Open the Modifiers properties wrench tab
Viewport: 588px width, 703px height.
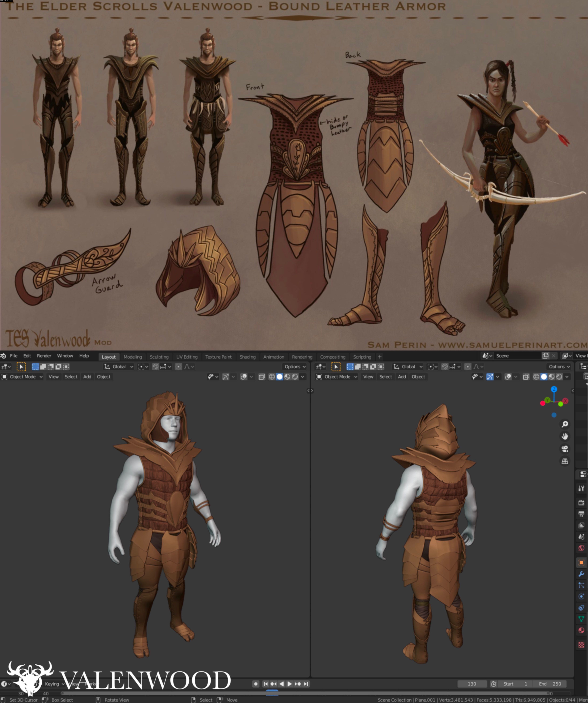(x=581, y=574)
